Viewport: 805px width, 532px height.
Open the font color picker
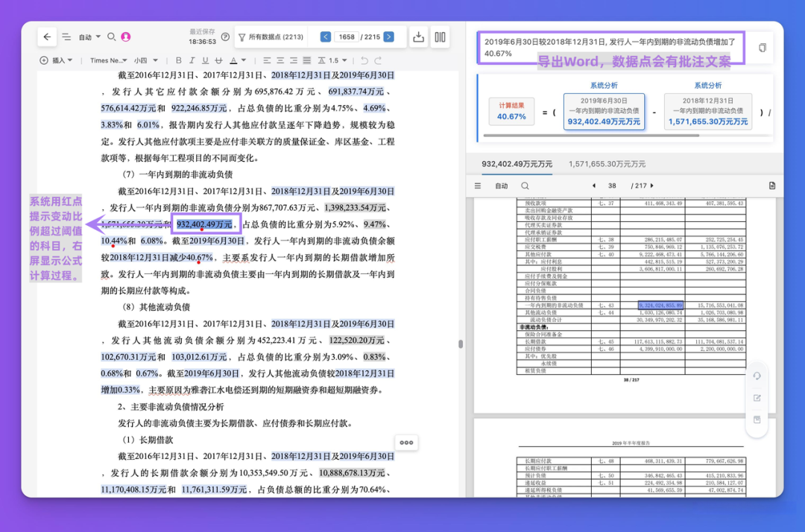tap(237, 60)
